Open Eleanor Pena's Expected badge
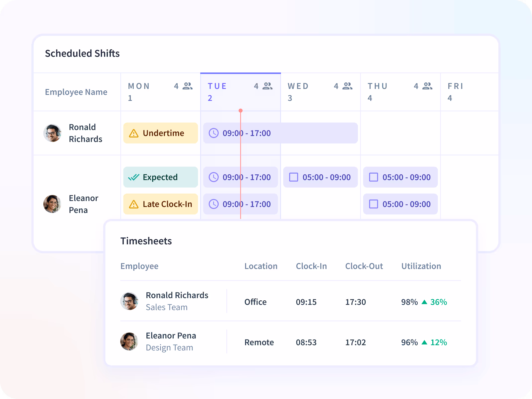 pyautogui.click(x=161, y=177)
